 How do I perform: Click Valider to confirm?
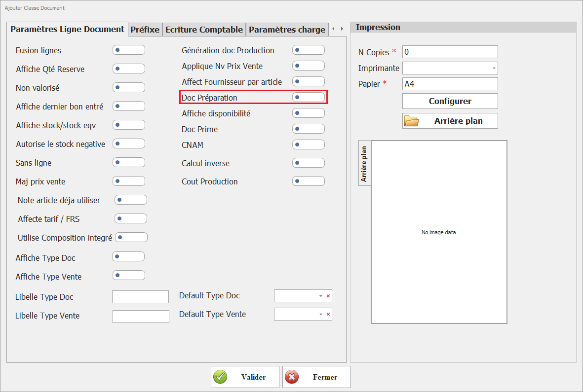245,377
